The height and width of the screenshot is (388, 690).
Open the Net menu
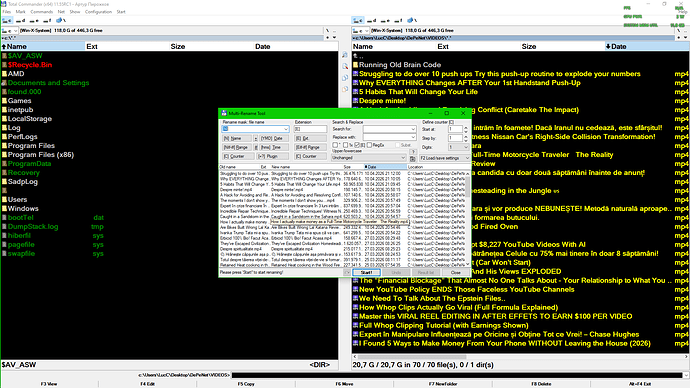pyautogui.click(x=61, y=12)
